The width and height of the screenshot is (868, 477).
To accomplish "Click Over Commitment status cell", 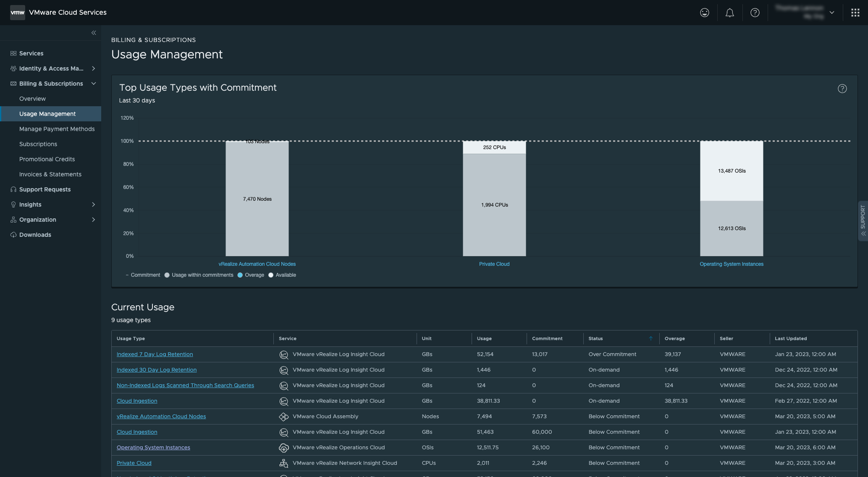I will 612,354.
